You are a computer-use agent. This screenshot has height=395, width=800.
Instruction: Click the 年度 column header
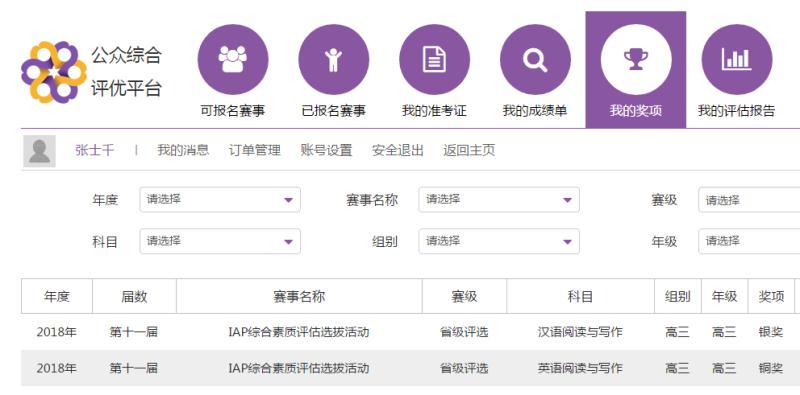point(57,297)
